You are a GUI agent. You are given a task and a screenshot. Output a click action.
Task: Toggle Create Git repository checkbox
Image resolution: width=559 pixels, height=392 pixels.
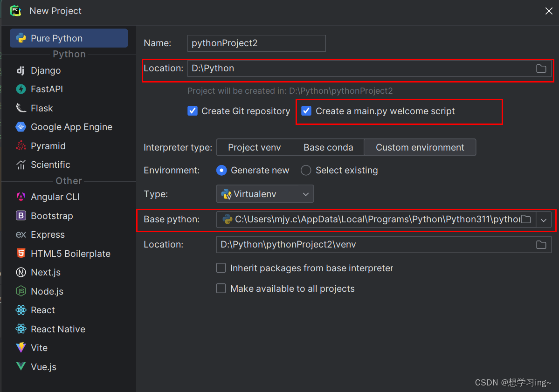point(193,111)
